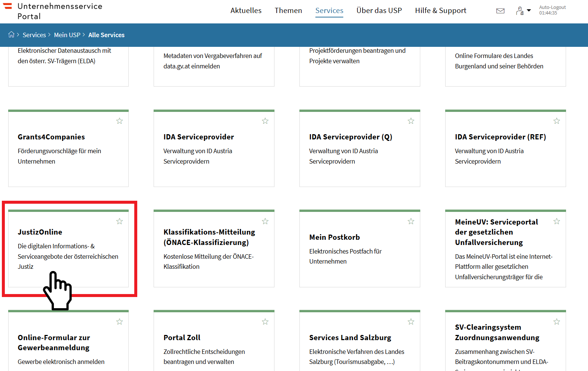Mark Mein Postkorb as favorite
Image resolution: width=588 pixels, height=371 pixels.
pyautogui.click(x=411, y=222)
